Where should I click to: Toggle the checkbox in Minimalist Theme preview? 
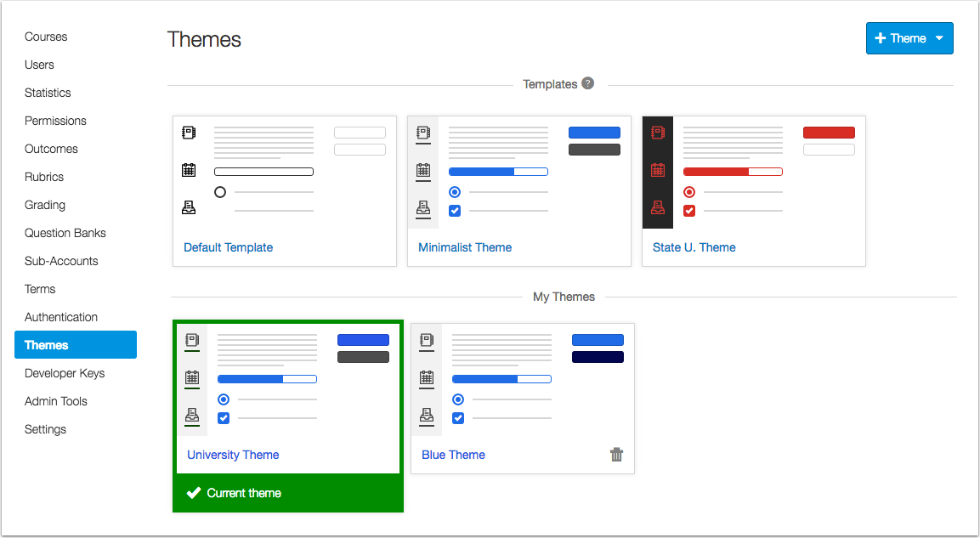tap(455, 211)
